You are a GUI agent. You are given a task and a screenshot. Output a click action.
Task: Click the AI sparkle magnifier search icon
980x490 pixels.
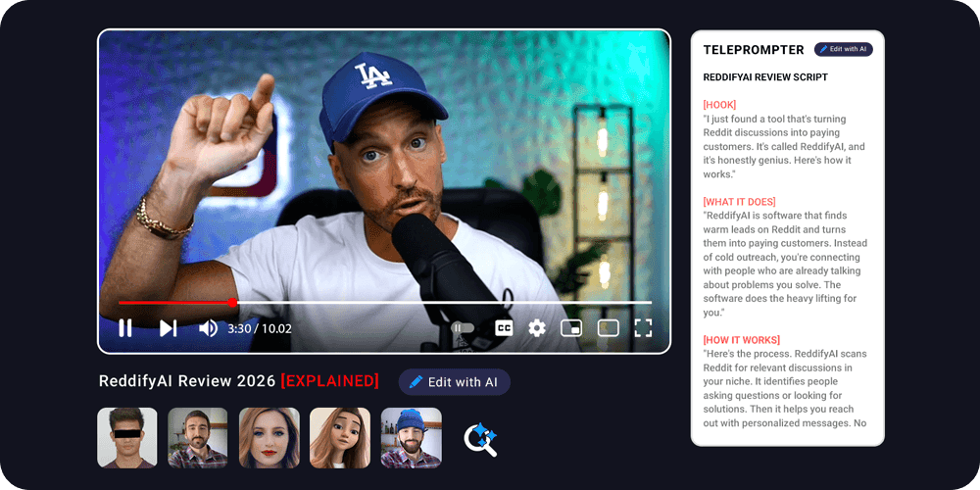[480, 439]
